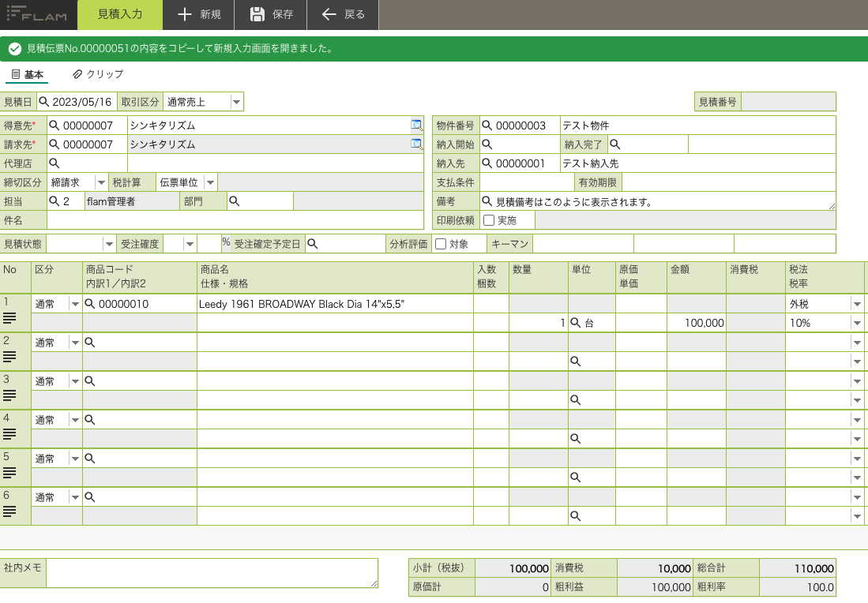
Task: Expand the 受注確度 dropdown
Action: click(190, 244)
